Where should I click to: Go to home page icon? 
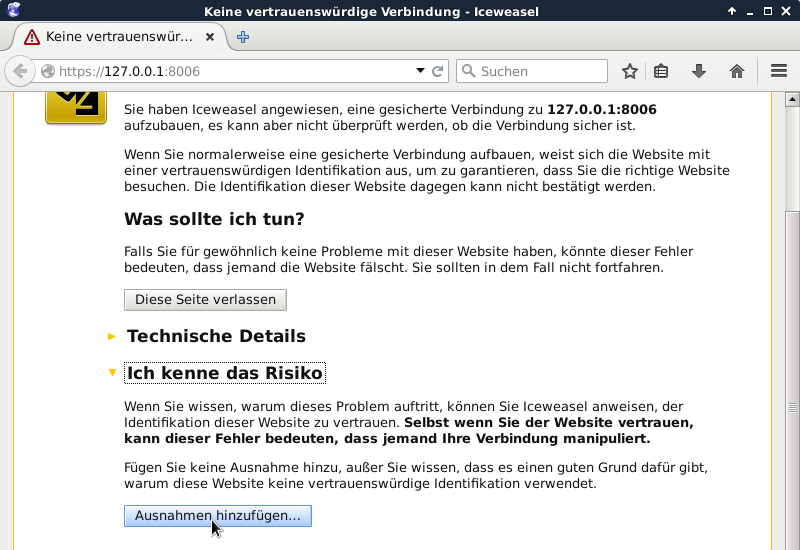pyautogui.click(x=737, y=71)
